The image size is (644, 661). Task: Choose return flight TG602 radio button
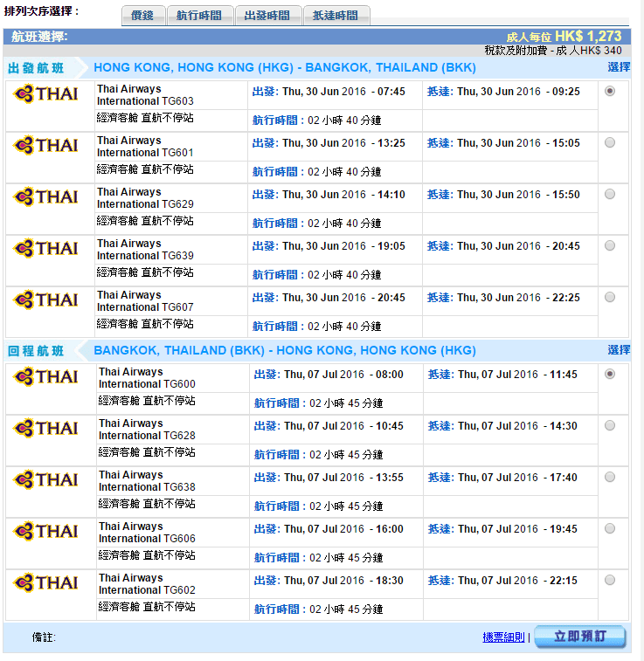[x=609, y=580]
